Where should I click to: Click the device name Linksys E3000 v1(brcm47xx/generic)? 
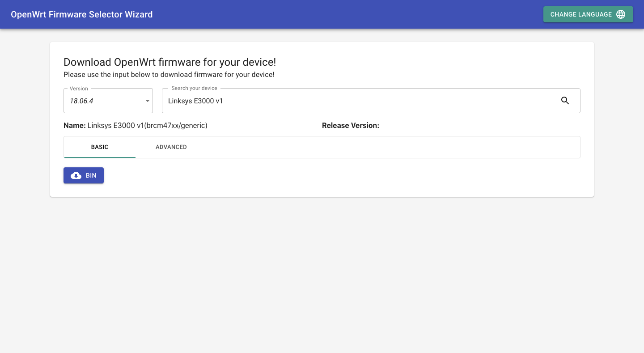(148, 126)
